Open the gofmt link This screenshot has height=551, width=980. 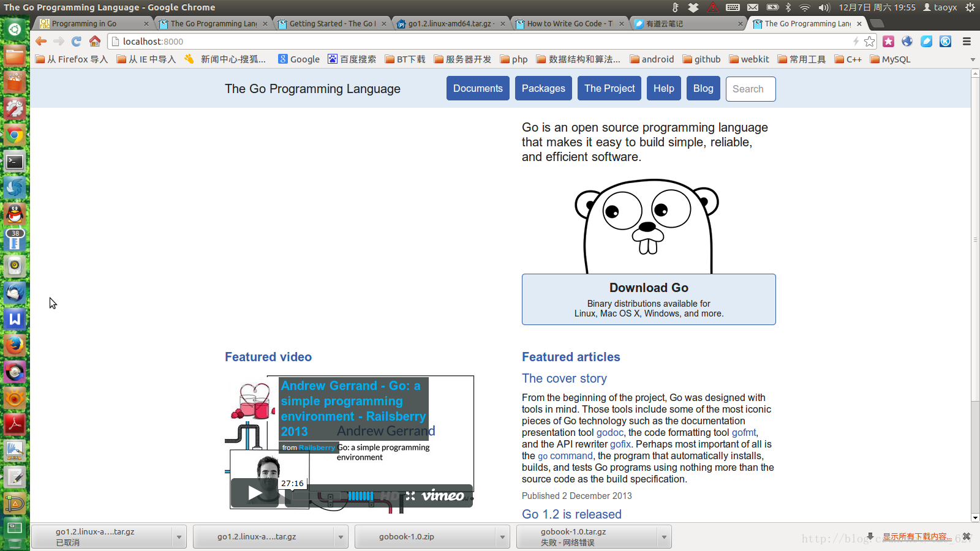(x=744, y=432)
